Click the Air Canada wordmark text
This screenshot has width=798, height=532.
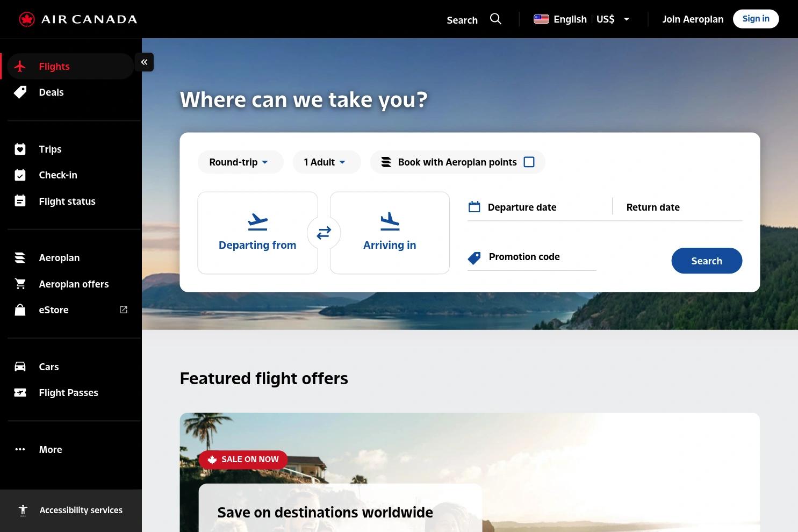[89, 19]
